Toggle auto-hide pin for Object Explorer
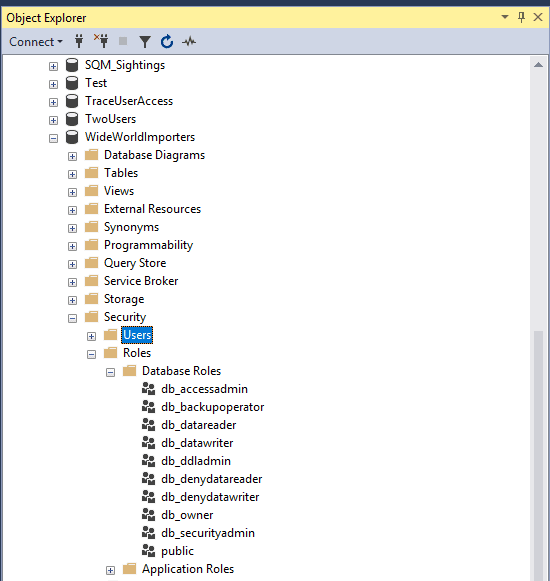Image resolution: width=550 pixels, height=581 pixels. 521,17
